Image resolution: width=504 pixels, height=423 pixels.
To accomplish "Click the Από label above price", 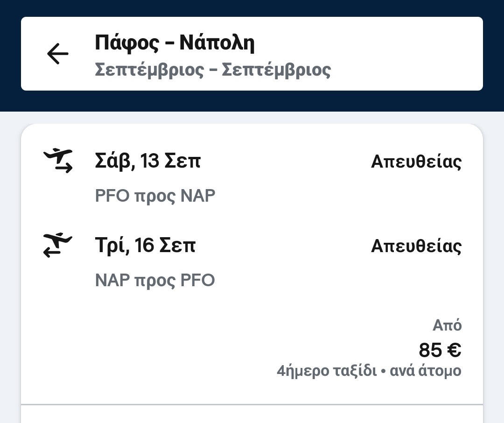I will pos(447,325).
